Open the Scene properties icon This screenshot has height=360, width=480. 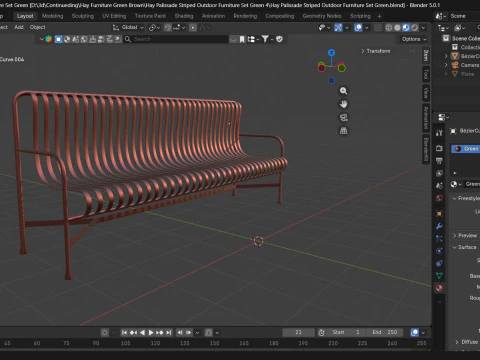click(x=439, y=186)
